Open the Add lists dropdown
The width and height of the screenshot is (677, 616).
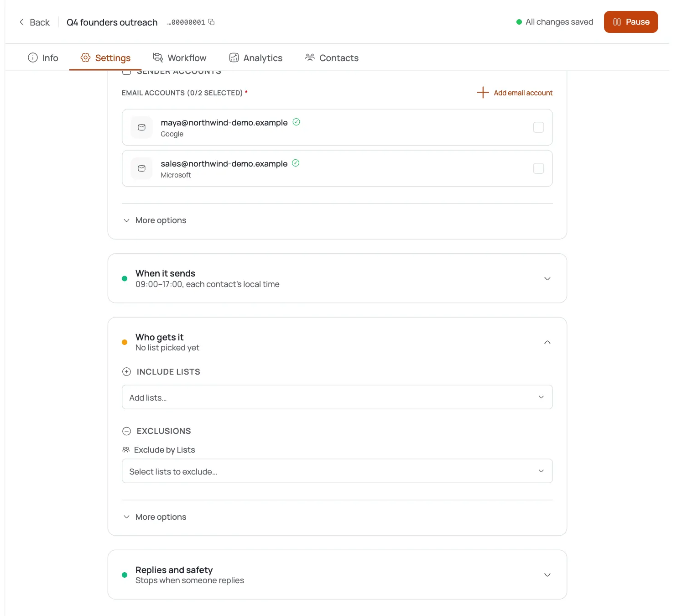coord(337,397)
